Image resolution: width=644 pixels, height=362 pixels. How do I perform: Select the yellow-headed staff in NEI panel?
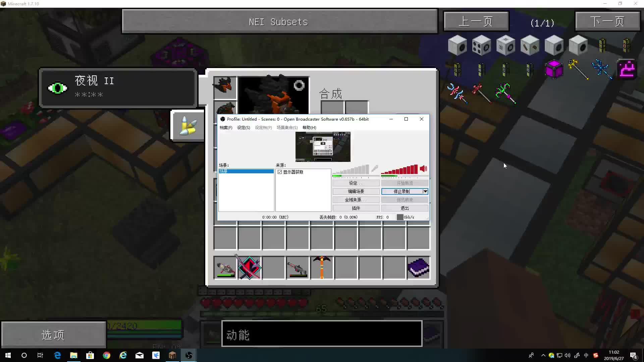tap(578, 69)
